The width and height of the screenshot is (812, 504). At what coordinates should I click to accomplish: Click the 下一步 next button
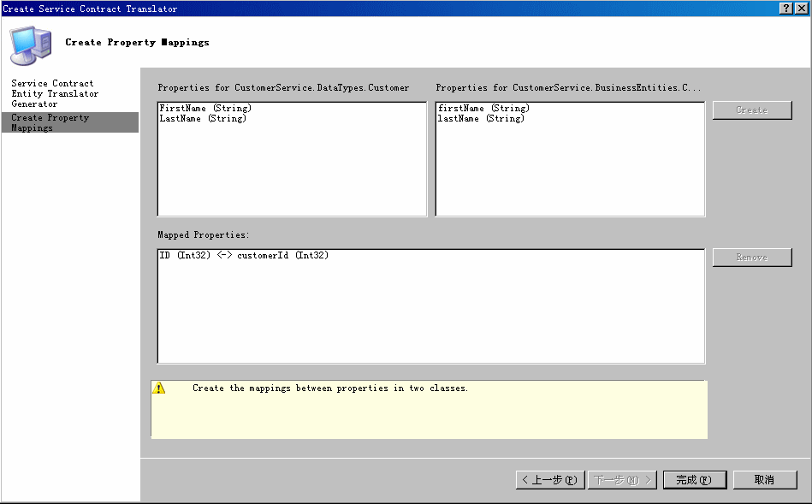(622, 480)
